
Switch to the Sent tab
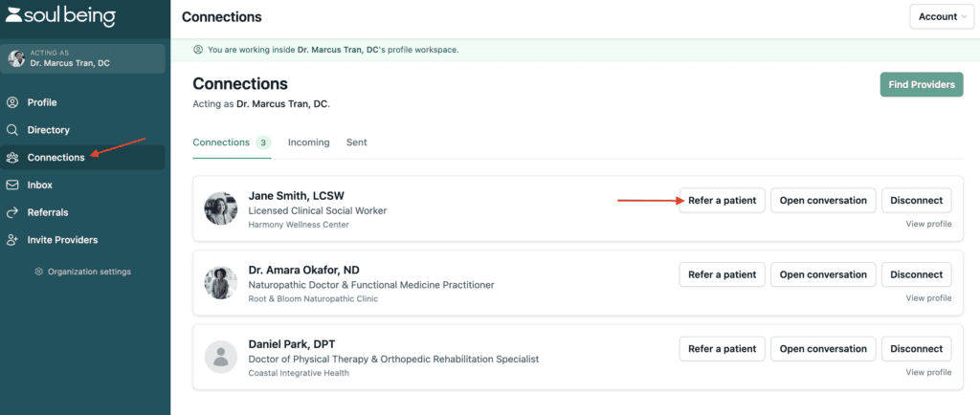tap(357, 142)
